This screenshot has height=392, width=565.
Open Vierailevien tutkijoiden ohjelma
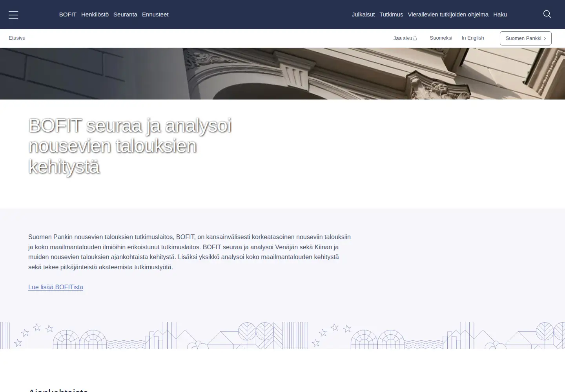448,15
